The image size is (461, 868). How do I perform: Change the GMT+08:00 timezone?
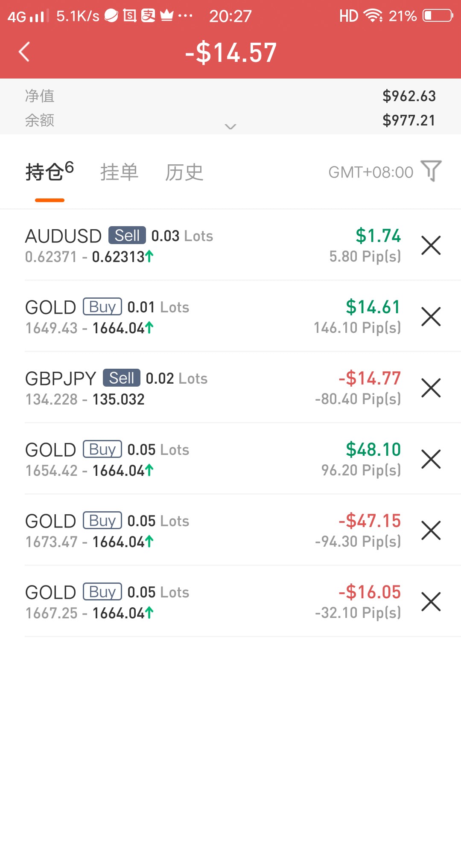(x=371, y=172)
